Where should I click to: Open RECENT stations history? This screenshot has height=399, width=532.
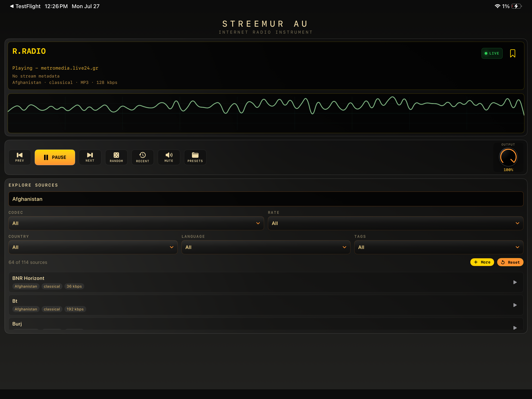tap(143, 157)
